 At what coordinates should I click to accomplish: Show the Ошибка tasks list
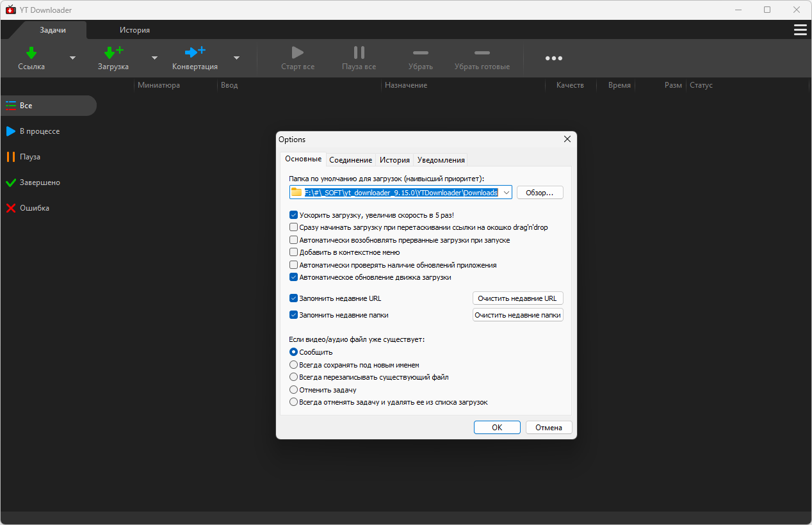(x=35, y=208)
